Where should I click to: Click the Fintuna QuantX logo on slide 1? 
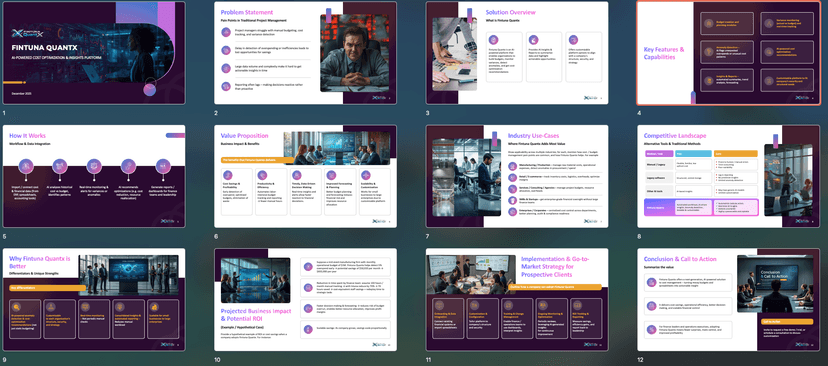(x=27, y=34)
